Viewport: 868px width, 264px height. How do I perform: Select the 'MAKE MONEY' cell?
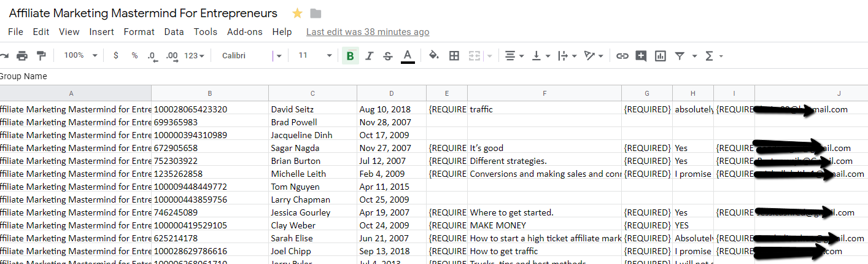(x=544, y=225)
